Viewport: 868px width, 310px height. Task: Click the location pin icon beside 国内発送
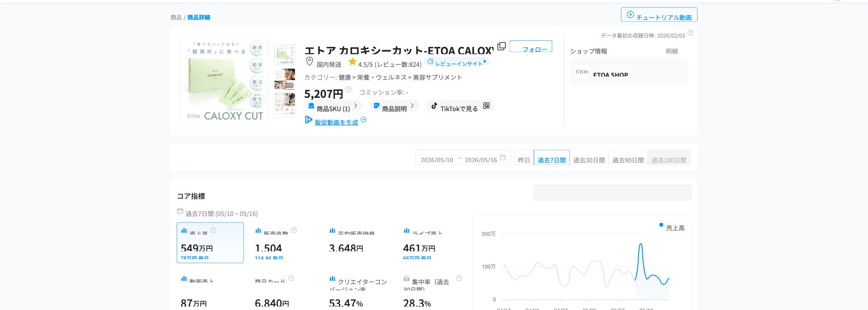coord(310,62)
